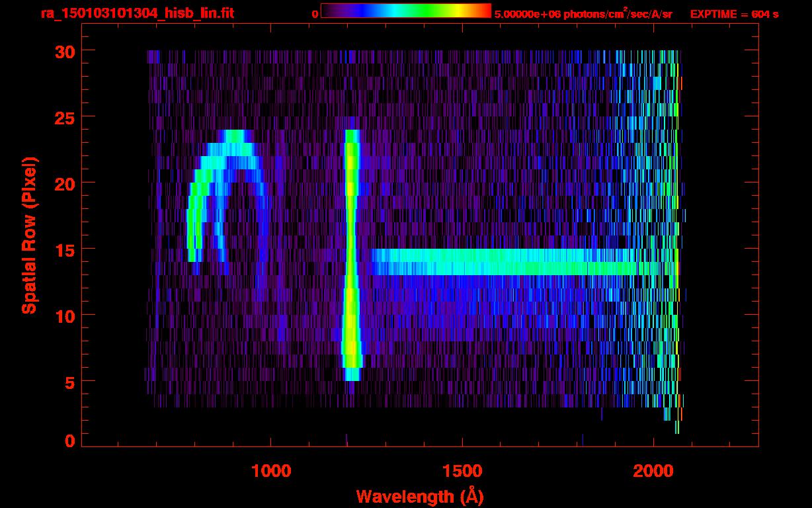Image resolution: width=812 pixels, height=508 pixels.
Task: Click the horizontal cyan band near row 14
Action: [503, 262]
